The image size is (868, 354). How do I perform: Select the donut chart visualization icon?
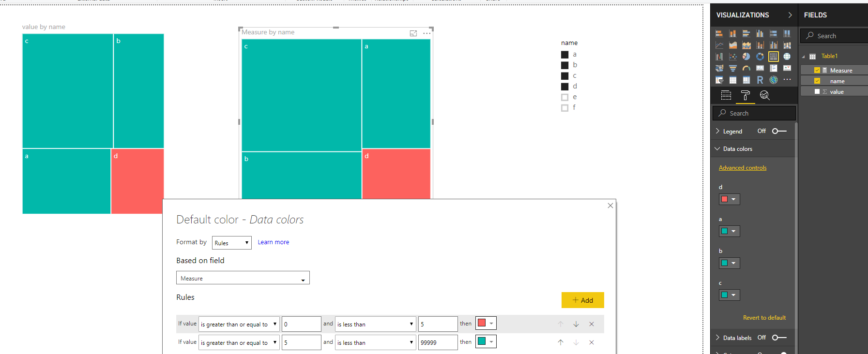[x=760, y=57]
